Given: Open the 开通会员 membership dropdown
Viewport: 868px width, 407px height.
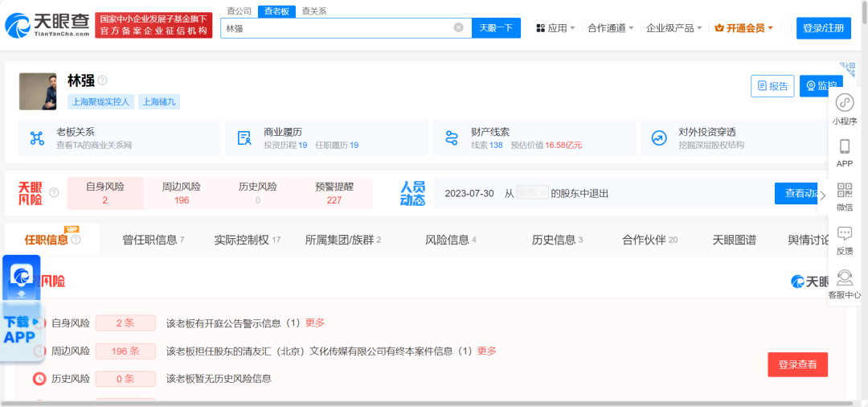Looking at the screenshot, I should pos(744,28).
